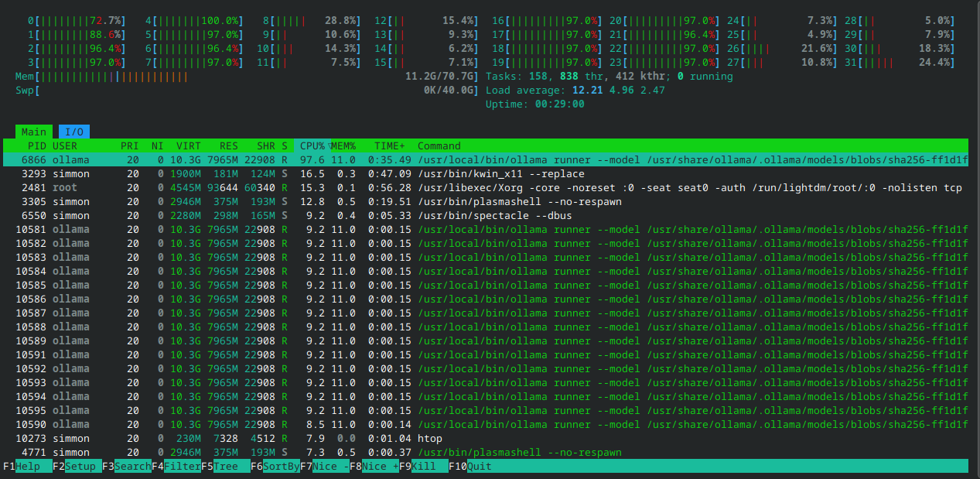Click the CPU 1 meter showing 88.6%
The image size is (980, 479).
click(x=77, y=35)
